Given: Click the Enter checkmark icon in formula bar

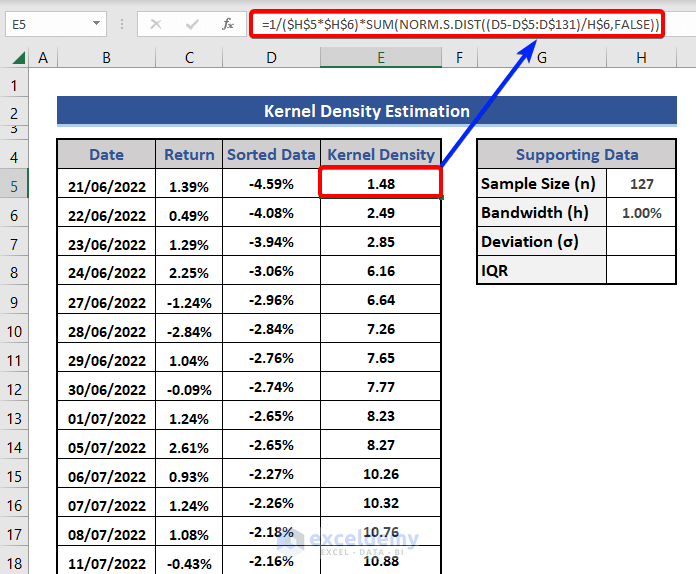Looking at the screenshot, I should click(192, 24).
